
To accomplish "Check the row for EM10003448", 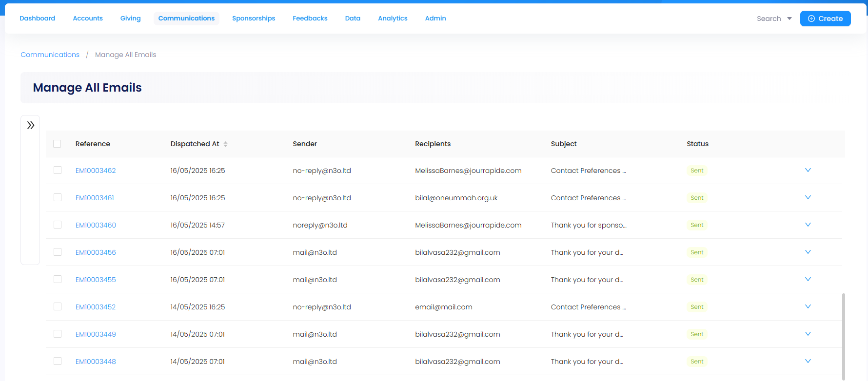I will [x=58, y=361].
